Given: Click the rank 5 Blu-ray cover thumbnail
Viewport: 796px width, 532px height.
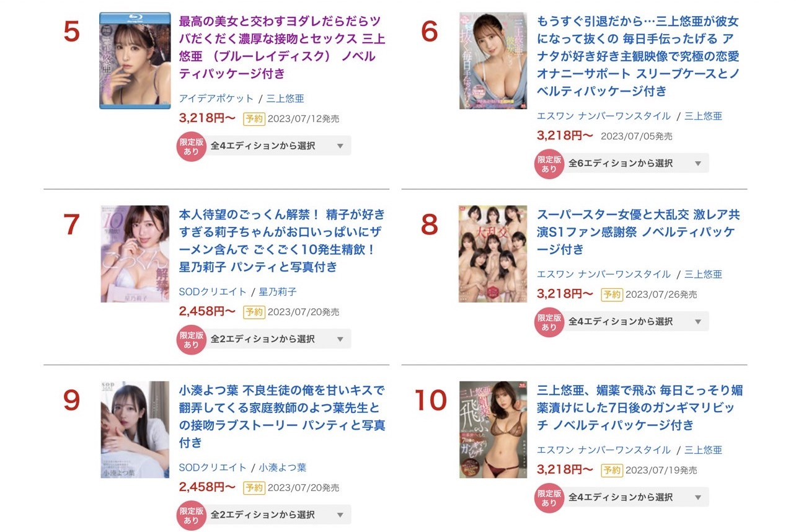Looking at the screenshot, I should (135, 61).
